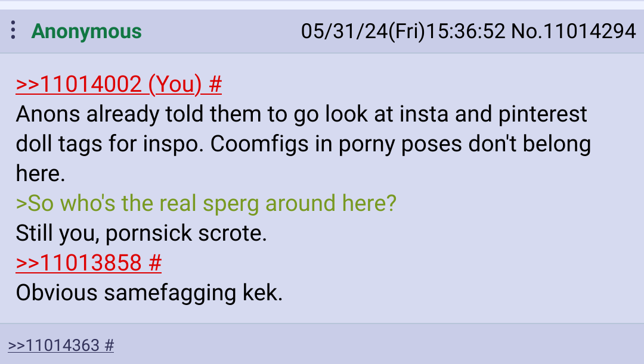Image resolution: width=644 pixels, height=364 pixels.
Task: Click the # after >>11014002 (You)
Action: coord(215,84)
